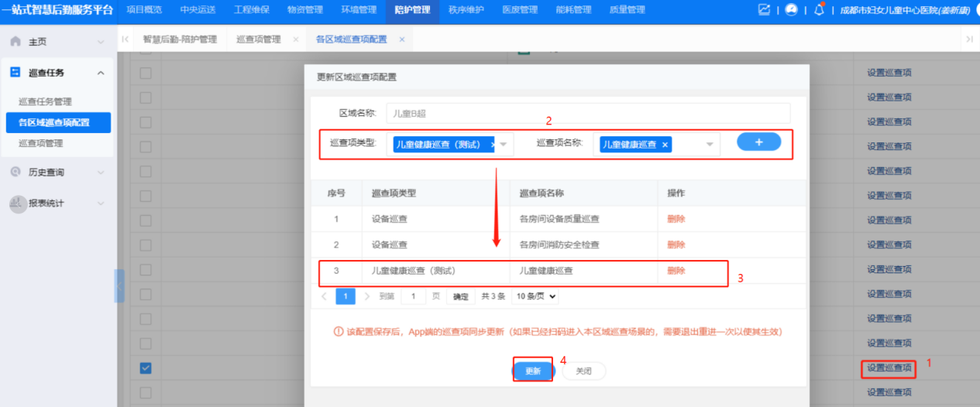Expand the 报表统计 sidebar menu

coord(101,203)
